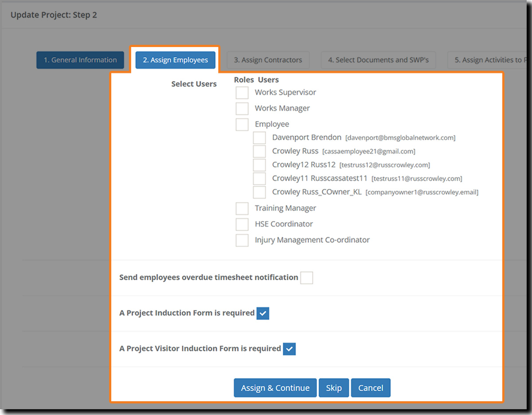Image resolution: width=532 pixels, height=415 pixels.
Task: Click email testruss12@russcrowley.com
Action: [x=385, y=165]
